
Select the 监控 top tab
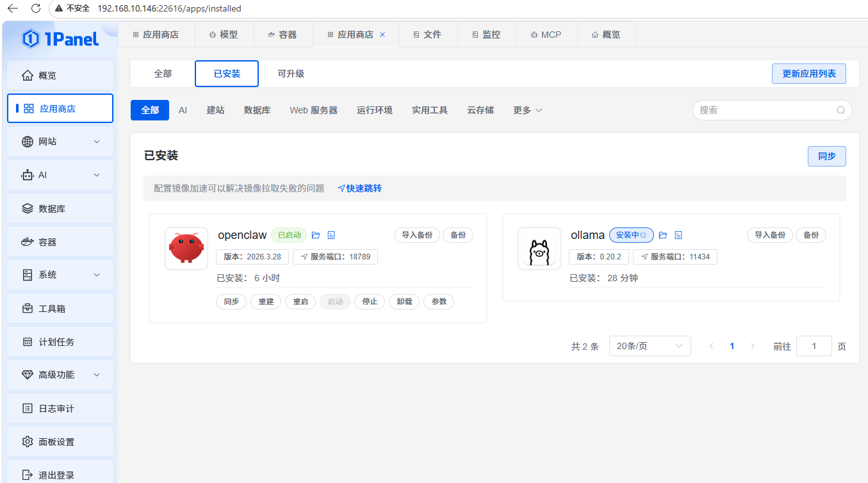click(486, 35)
